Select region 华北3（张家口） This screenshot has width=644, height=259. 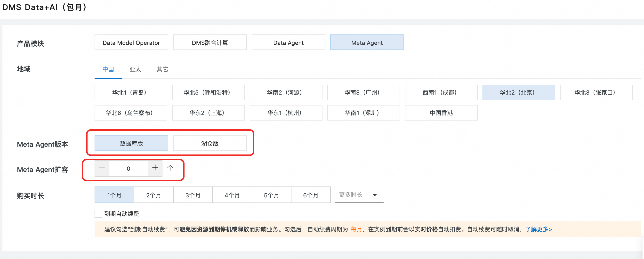(x=596, y=92)
